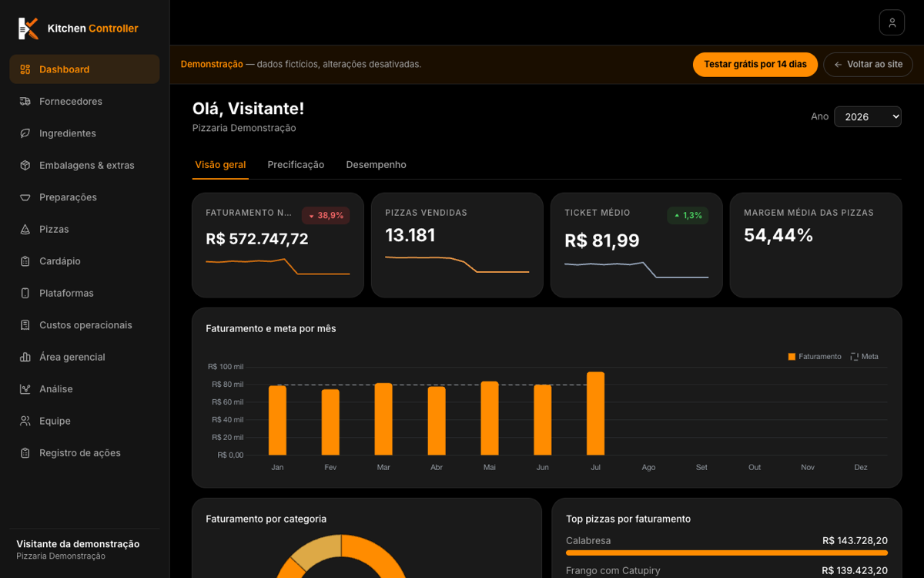
Task: Click the Custos operacionais receipt icon
Action: tap(25, 325)
